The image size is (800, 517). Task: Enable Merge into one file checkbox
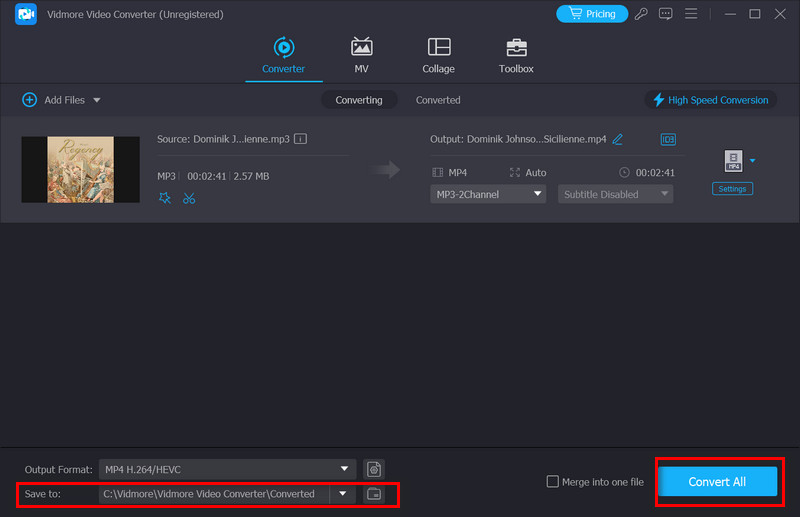point(553,482)
